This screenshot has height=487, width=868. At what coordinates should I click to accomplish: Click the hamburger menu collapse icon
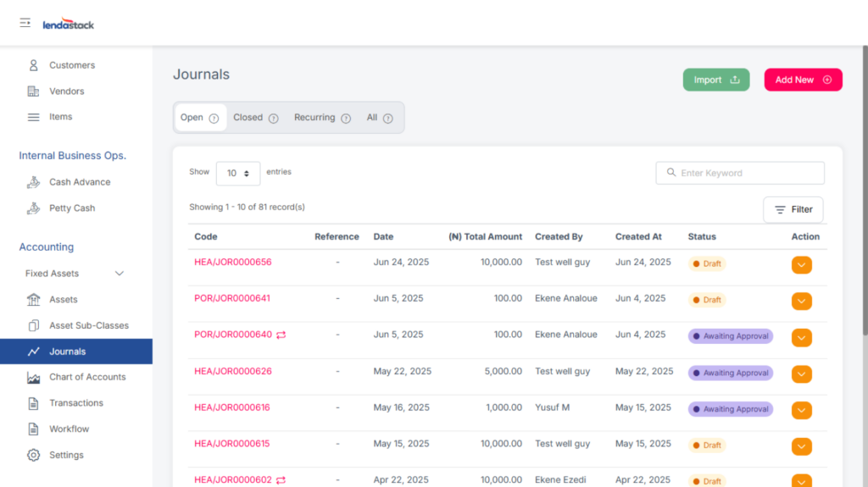pyautogui.click(x=25, y=23)
